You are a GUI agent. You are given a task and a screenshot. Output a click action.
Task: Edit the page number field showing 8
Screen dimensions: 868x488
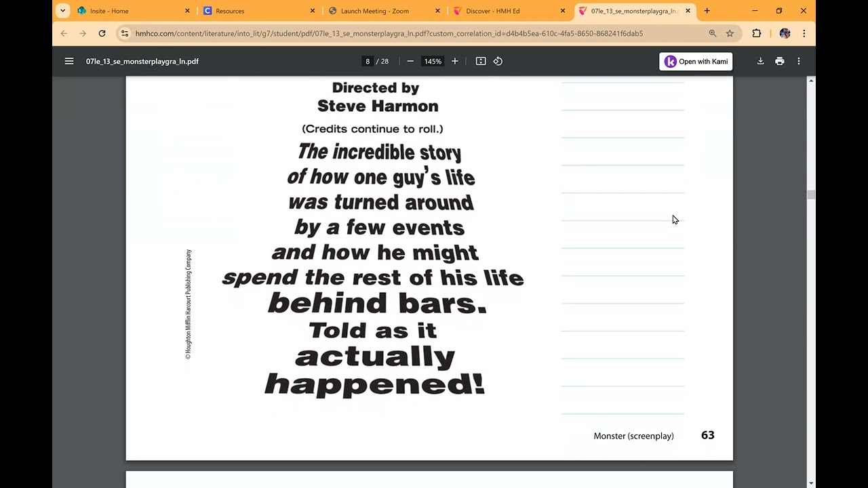[x=368, y=61]
